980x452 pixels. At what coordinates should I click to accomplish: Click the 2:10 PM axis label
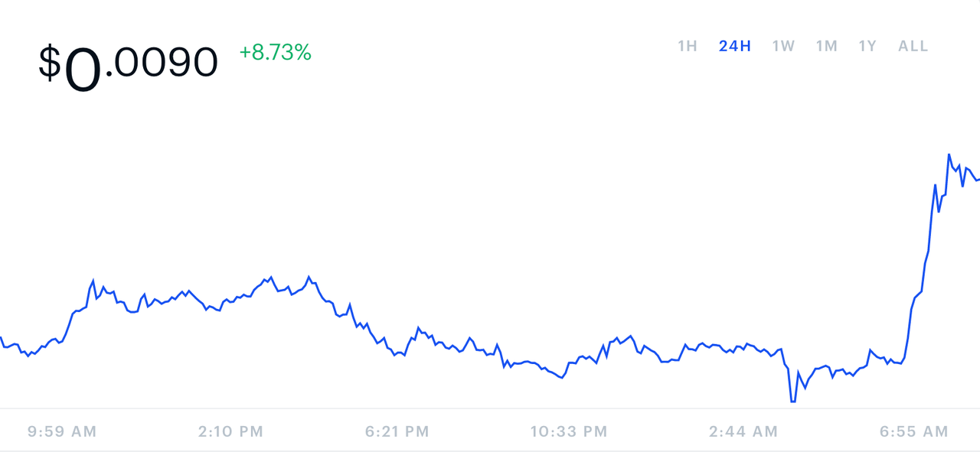click(230, 431)
